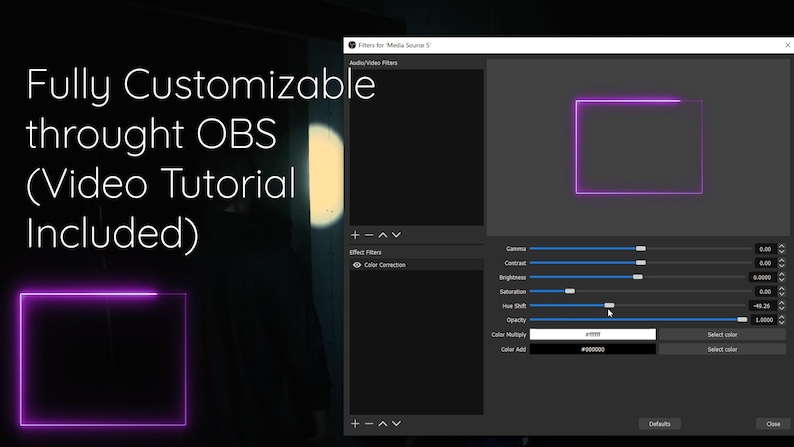This screenshot has width=794, height=447.
Task: Click the Opacity spin arrows
Action: point(781,319)
